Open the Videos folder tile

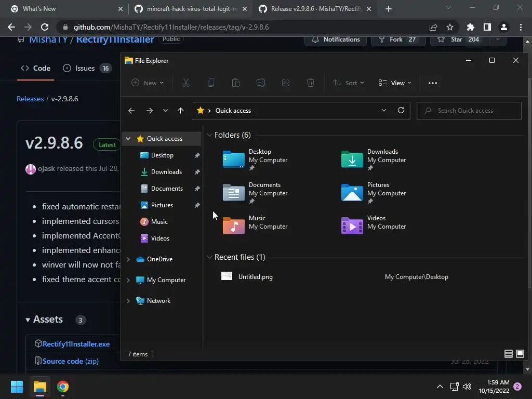point(374,225)
